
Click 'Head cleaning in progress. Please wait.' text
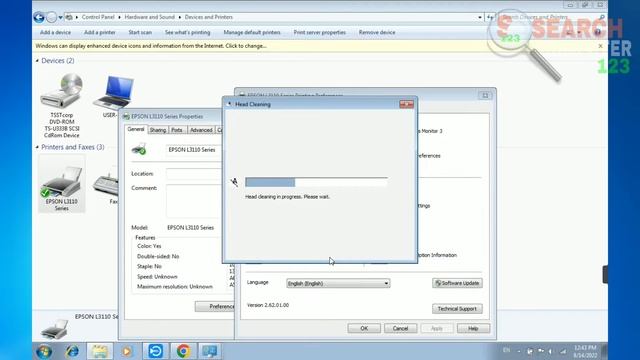(287, 197)
